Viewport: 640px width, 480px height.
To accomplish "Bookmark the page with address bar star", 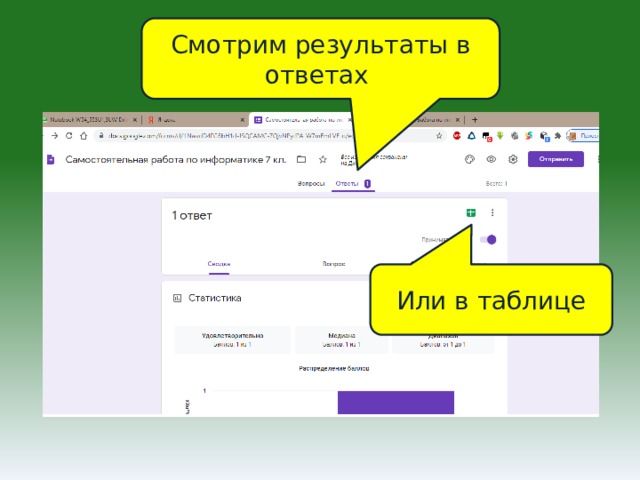I will click(439, 136).
